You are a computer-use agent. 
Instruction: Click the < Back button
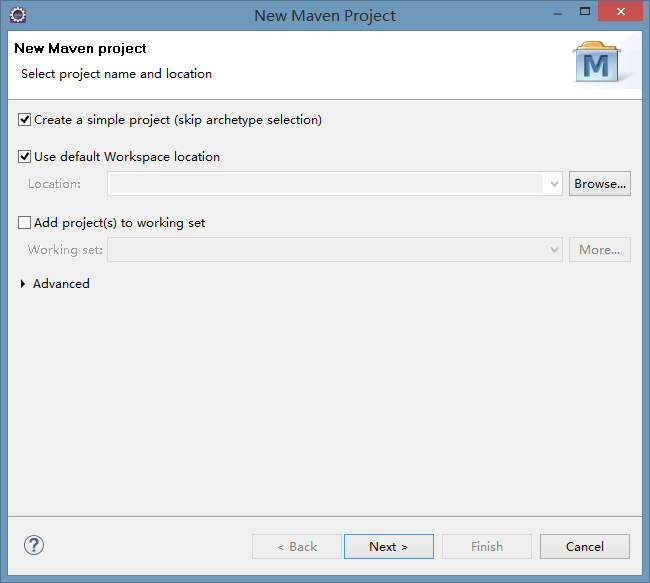[297, 547]
